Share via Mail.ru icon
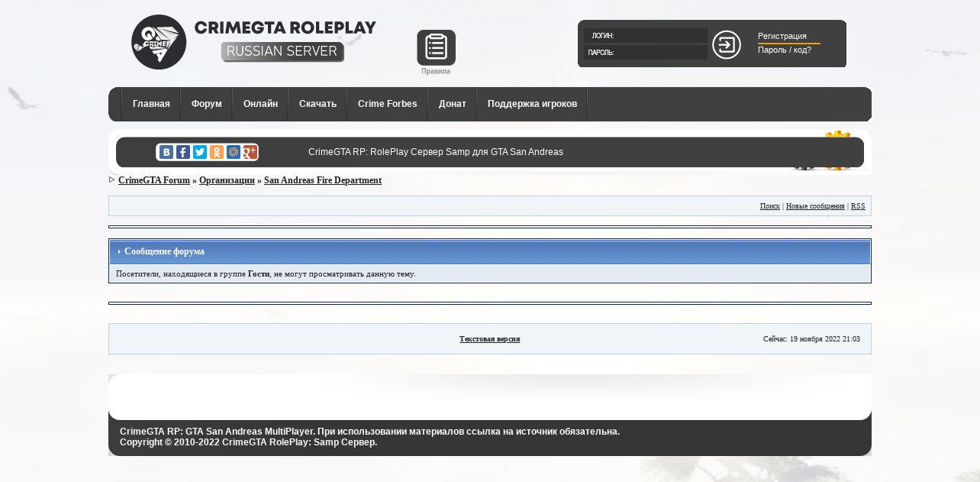980x482 pixels. coord(234,152)
